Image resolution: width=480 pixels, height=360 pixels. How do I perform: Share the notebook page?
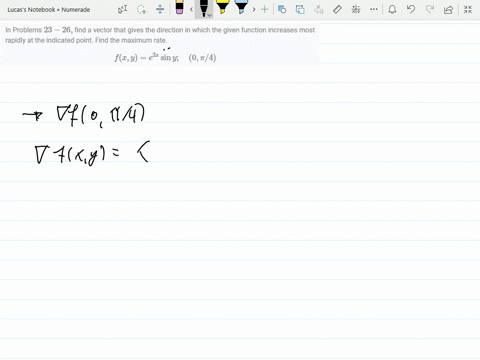tap(448, 9)
